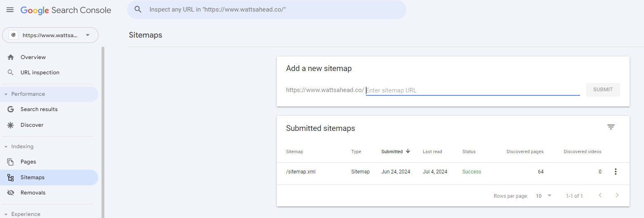Click the Search results Google G icon
Screen dimensions: 644x218
point(11,109)
